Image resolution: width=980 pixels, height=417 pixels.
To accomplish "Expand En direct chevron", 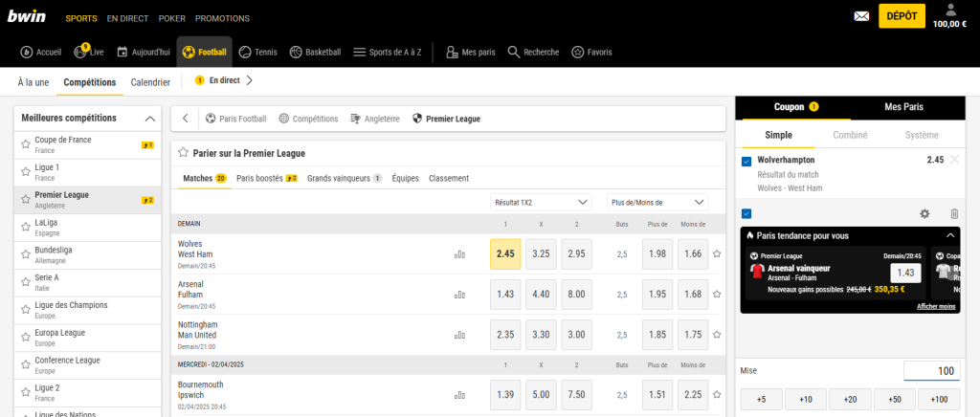I will (250, 80).
